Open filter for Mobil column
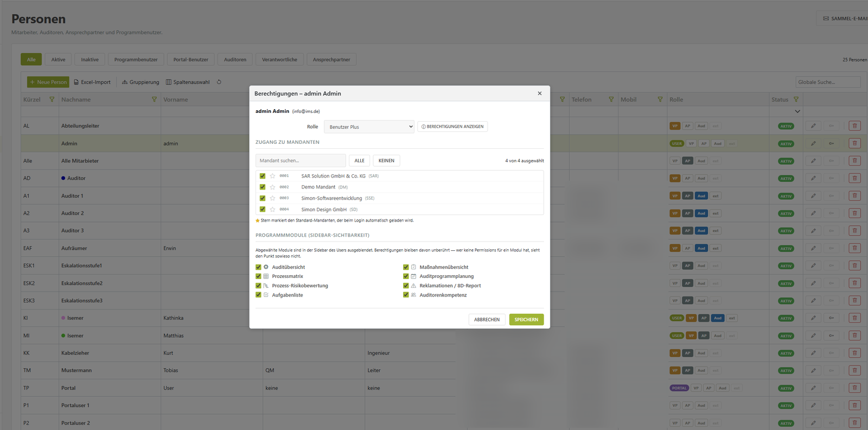Screen dimensions: 868x430 pos(660,99)
